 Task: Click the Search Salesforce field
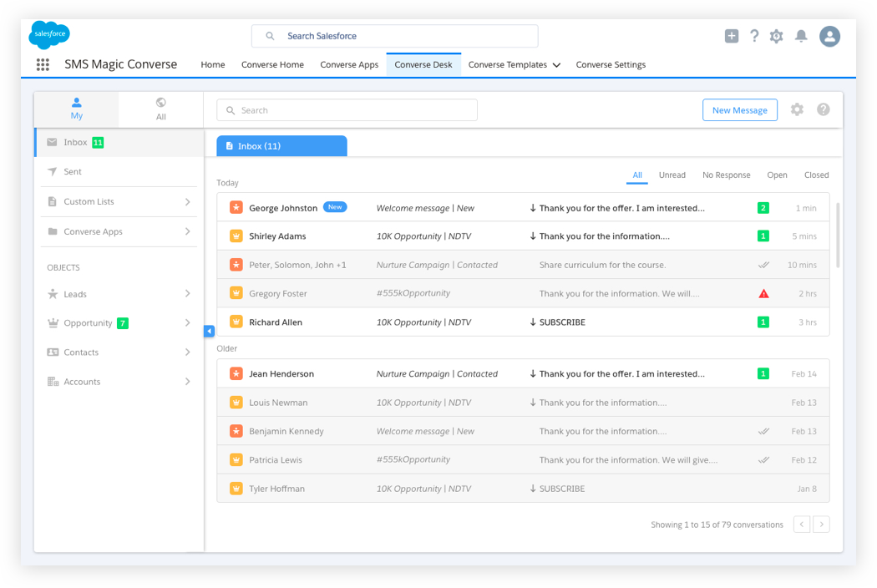pos(395,36)
